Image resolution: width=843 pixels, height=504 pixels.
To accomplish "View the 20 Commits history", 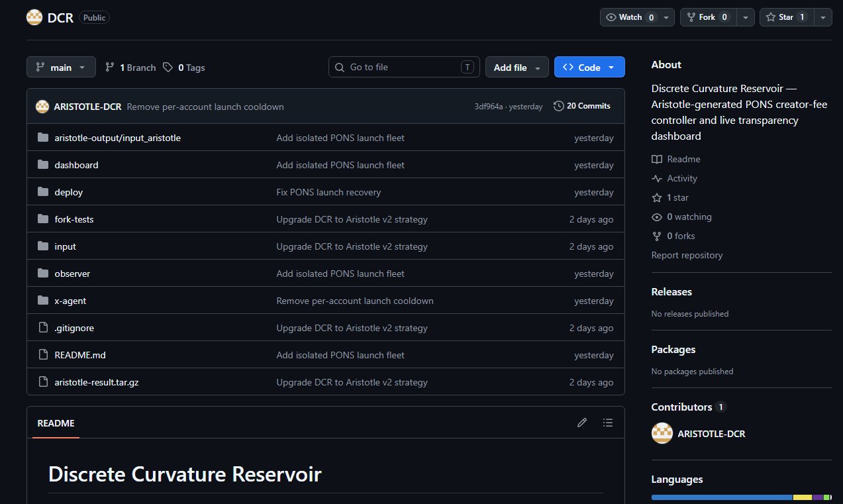I will (x=582, y=106).
